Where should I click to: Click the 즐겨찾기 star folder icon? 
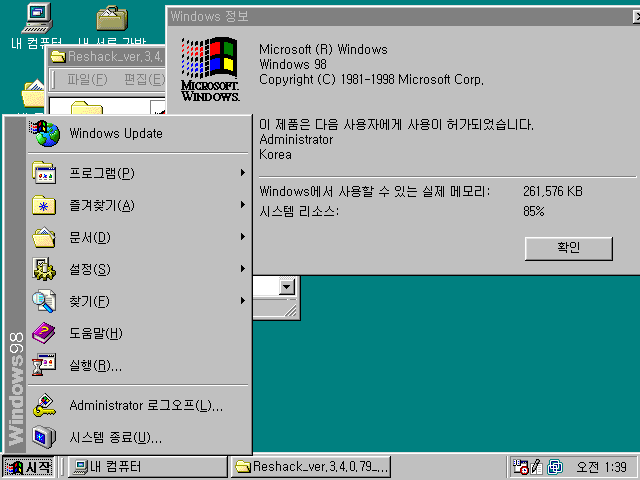44,205
